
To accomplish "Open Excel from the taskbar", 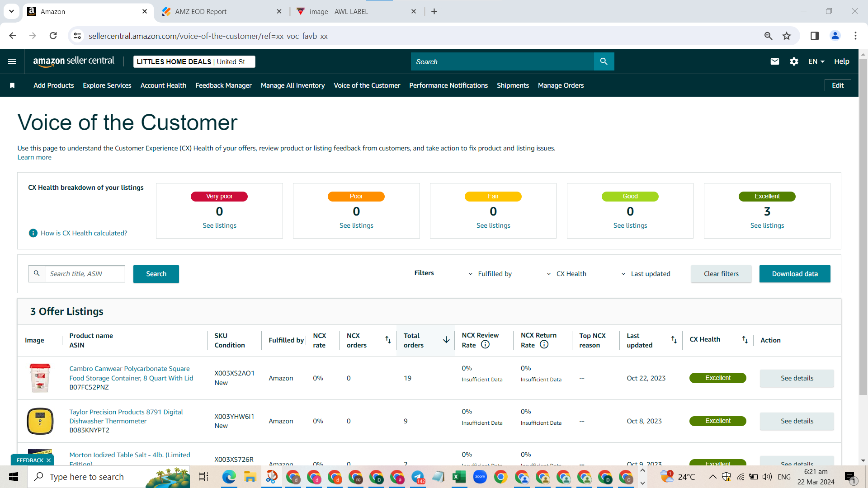I will (459, 477).
